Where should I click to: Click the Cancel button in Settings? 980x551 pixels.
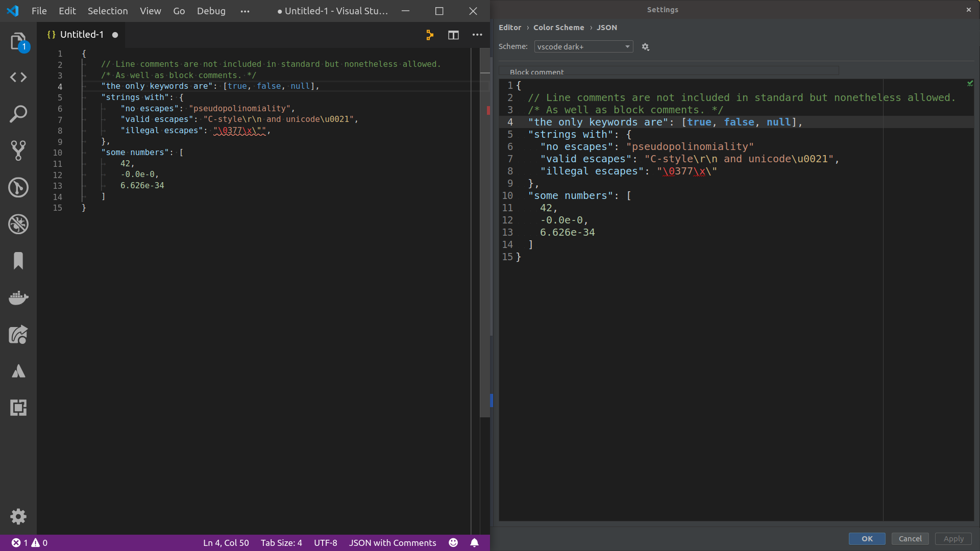tap(910, 539)
